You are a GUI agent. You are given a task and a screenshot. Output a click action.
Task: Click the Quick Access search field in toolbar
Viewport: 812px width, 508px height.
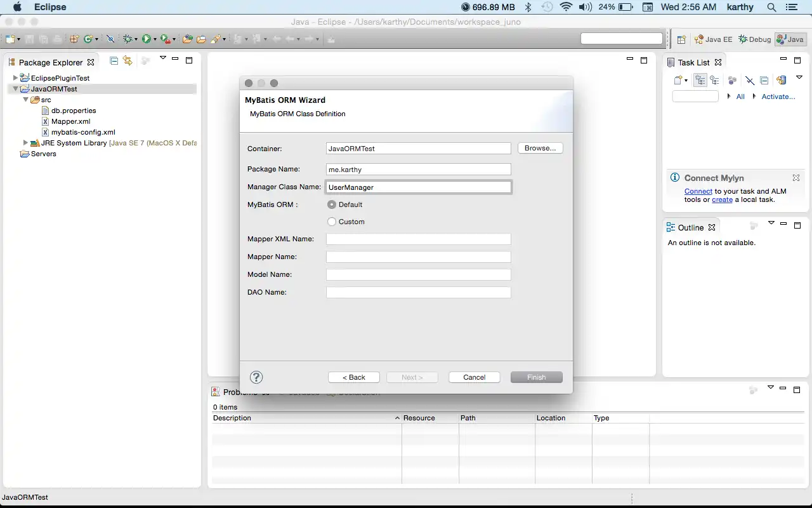pyautogui.click(x=622, y=39)
